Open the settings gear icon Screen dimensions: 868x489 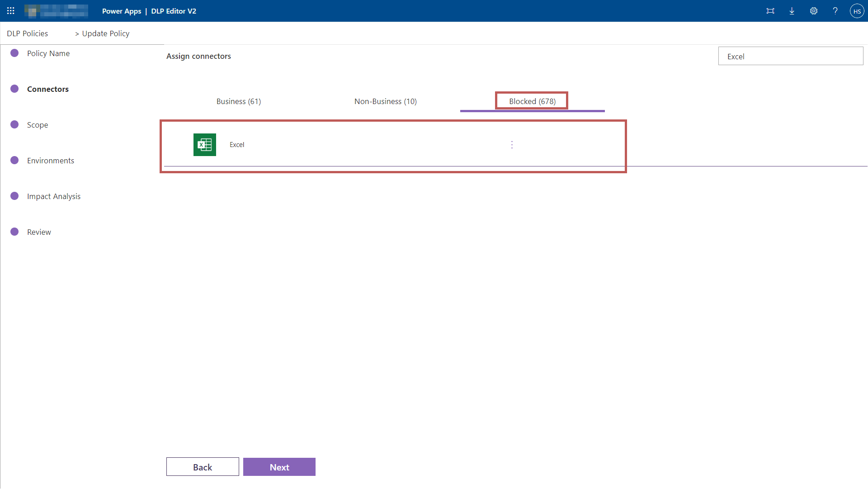pyautogui.click(x=814, y=11)
